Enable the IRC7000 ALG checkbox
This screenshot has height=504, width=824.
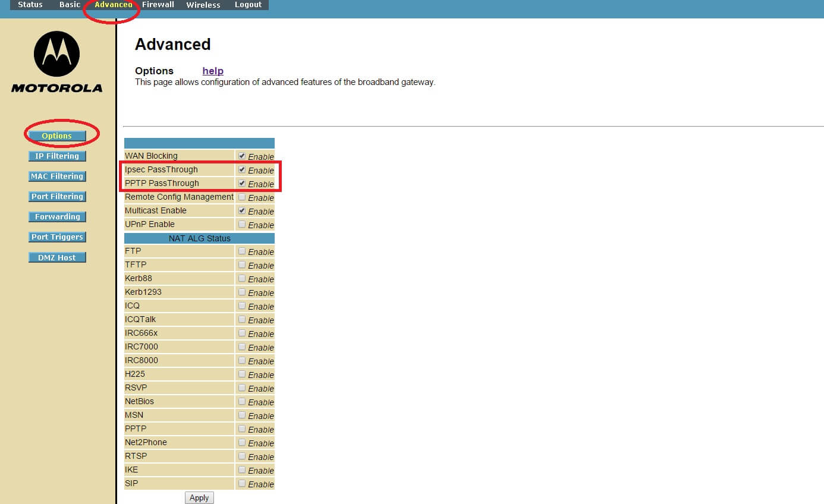242,346
